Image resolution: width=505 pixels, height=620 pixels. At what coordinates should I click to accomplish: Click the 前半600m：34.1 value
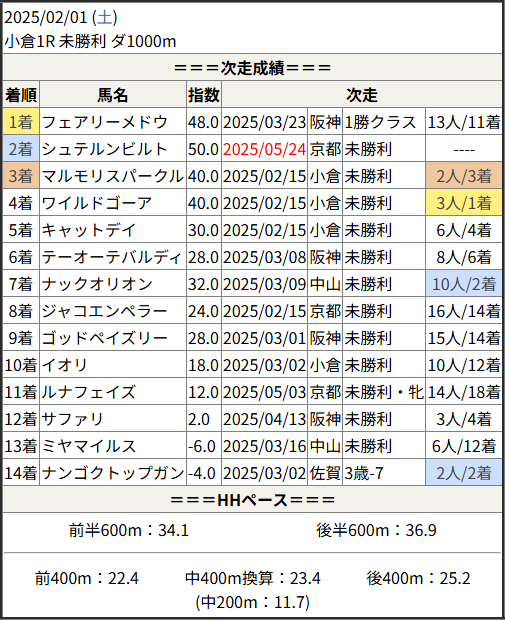(129, 530)
